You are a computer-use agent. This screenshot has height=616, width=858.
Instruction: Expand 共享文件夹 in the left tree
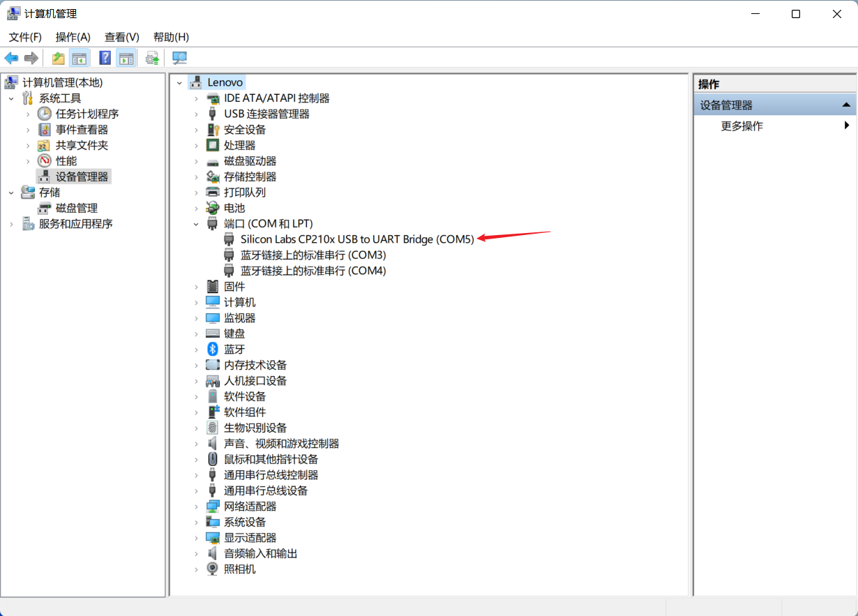tap(28, 145)
